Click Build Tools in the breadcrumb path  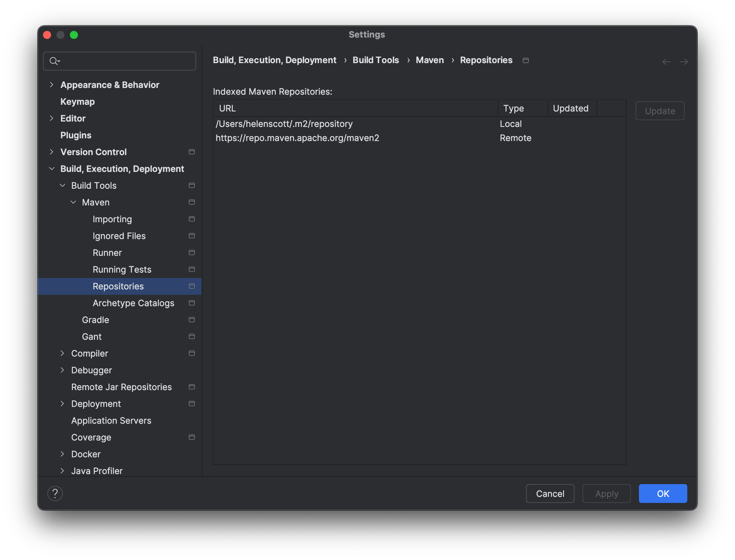375,60
